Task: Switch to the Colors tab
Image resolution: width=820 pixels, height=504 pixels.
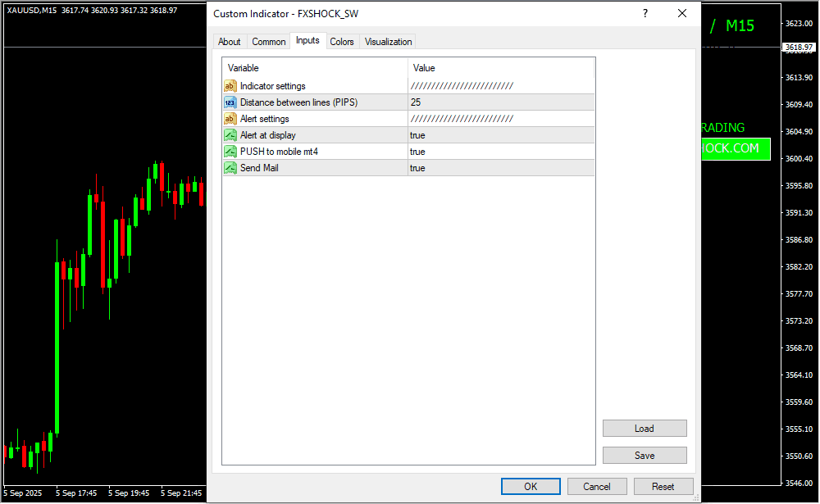Action: [x=342, y=42]
